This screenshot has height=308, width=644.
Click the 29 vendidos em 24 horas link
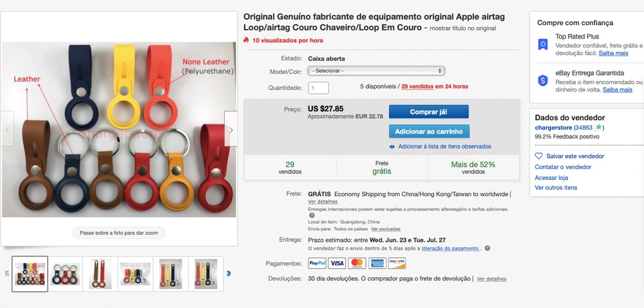tap(435, 86)
